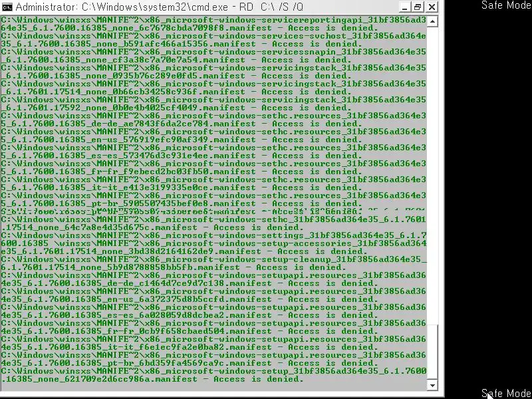Click the setupapi.resources fr-fr line

point(213,327)
